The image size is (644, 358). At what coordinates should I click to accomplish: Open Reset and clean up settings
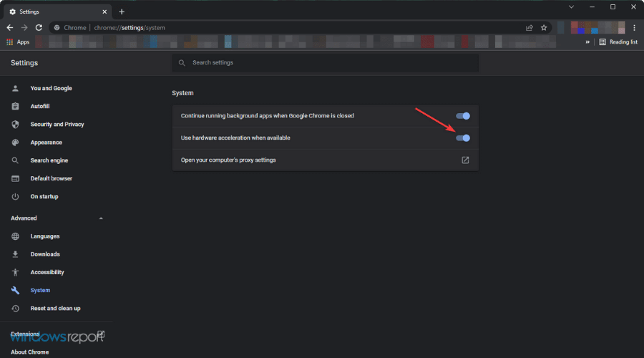click(x=55, y=309)
